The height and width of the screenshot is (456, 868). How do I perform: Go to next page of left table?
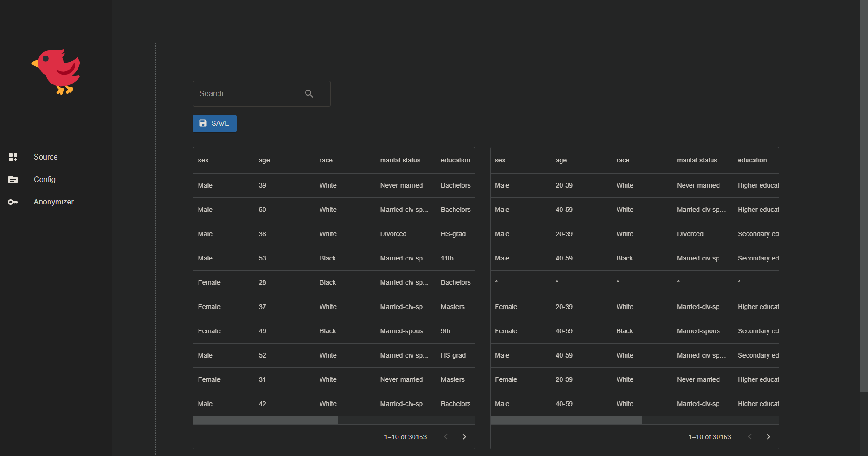point(464,437)
